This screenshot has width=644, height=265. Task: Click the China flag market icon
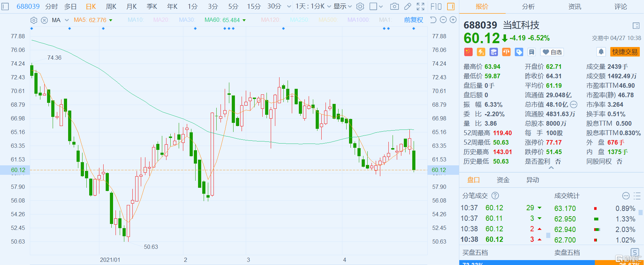click(x=468, y=52)
